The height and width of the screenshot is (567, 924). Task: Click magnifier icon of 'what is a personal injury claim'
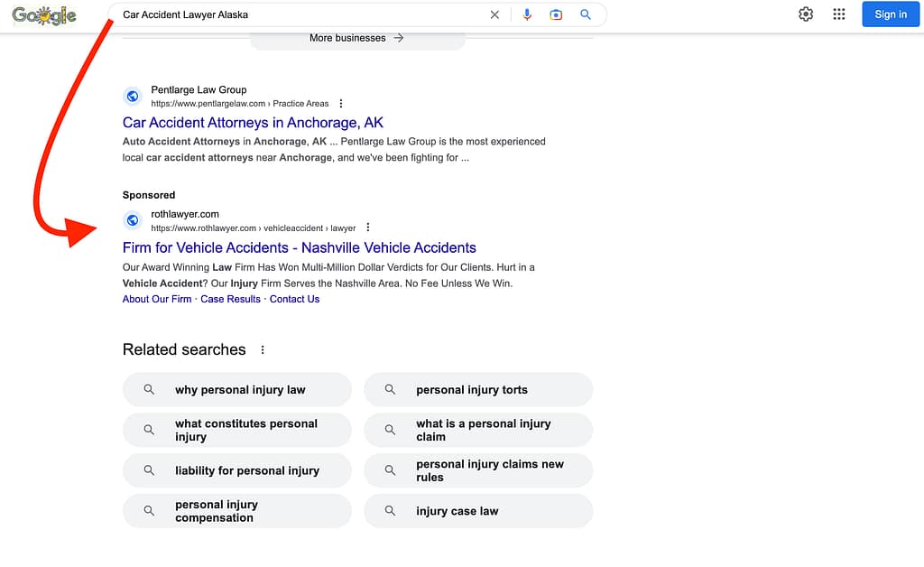390,431
